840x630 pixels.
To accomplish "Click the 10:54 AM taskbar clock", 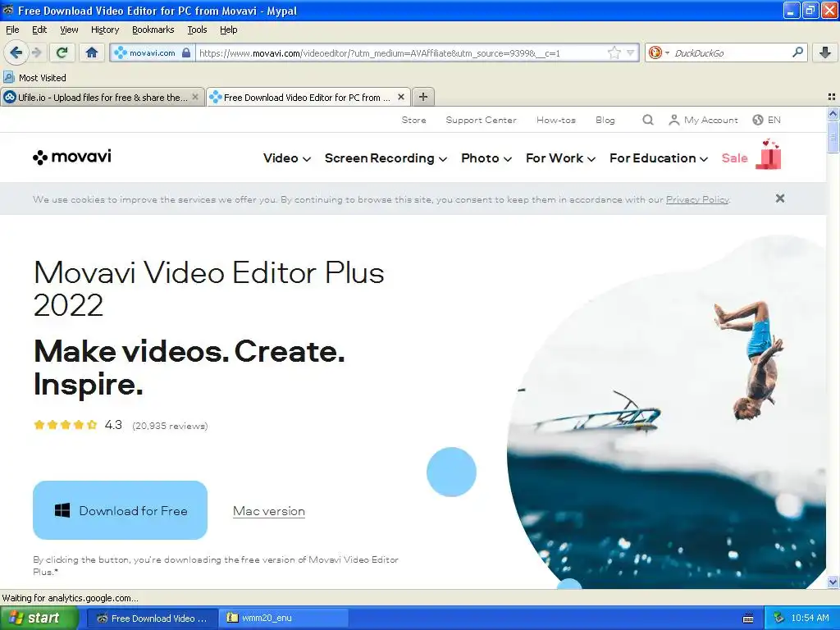I will coord(810,619).
